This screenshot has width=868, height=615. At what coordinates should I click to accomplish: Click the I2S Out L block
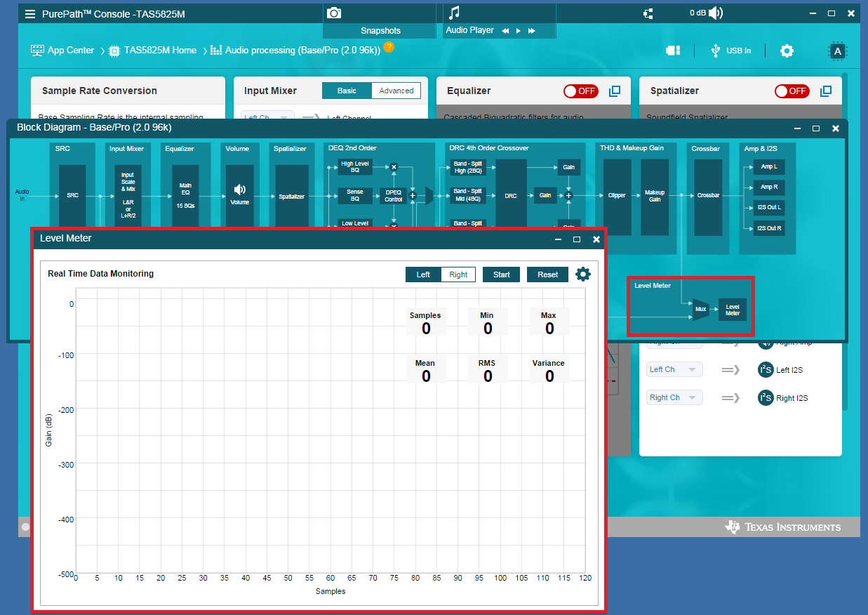[x=769, y=208]
